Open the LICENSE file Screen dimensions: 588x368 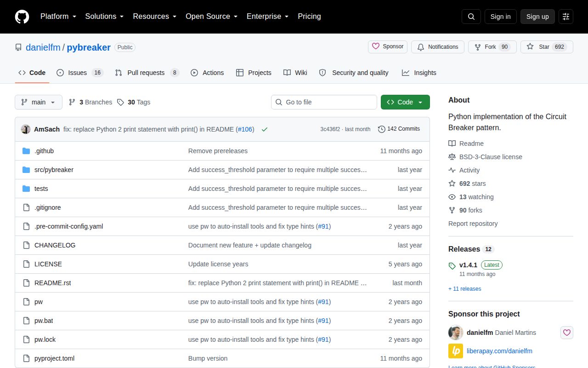pyautogui.click(x=48, y=264)
